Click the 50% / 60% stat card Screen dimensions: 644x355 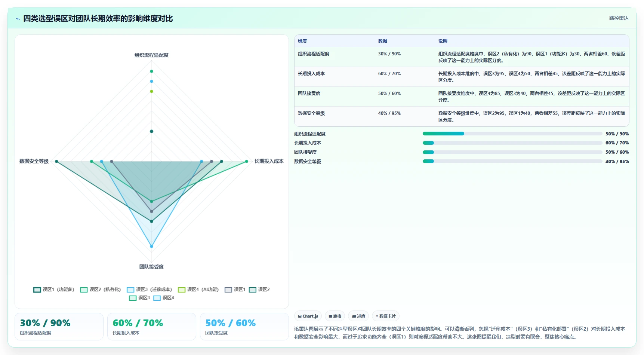click(x=244, y=327)
